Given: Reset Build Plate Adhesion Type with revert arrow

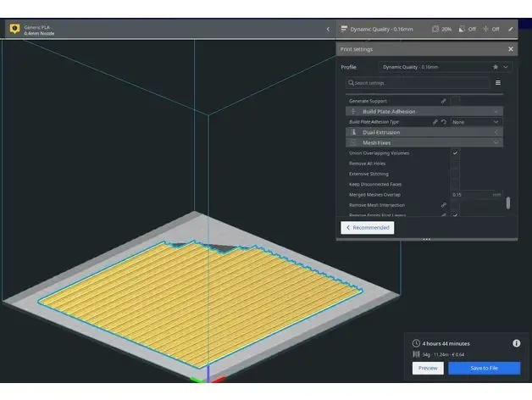Looking at the screenshot, I should point(444,122).
